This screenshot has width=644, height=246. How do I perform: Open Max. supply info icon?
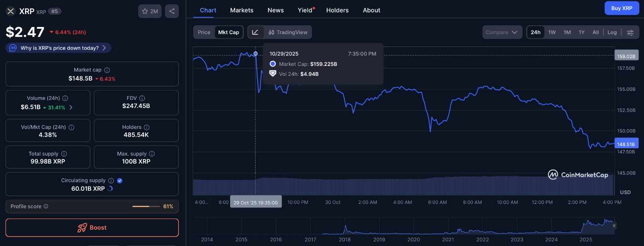coord(152,154)
